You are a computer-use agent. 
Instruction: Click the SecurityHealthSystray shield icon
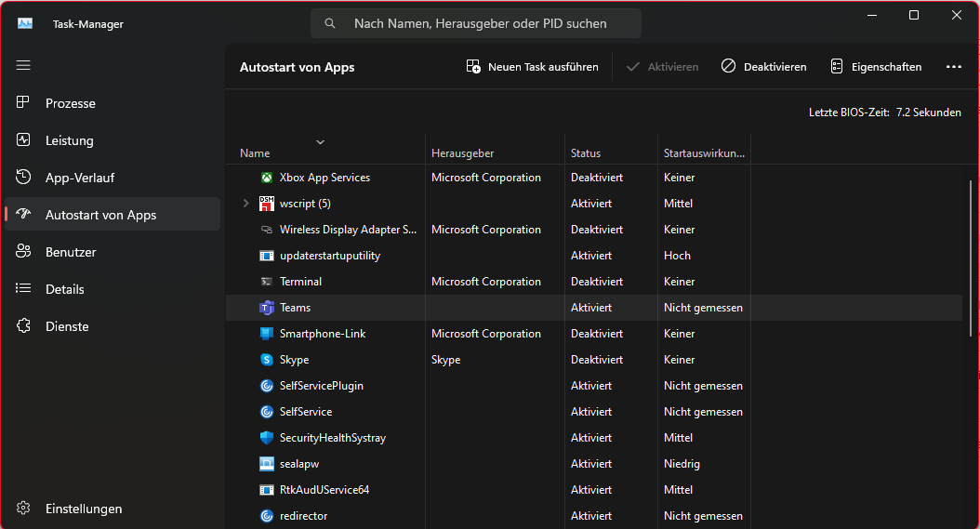tap(266, 438)
